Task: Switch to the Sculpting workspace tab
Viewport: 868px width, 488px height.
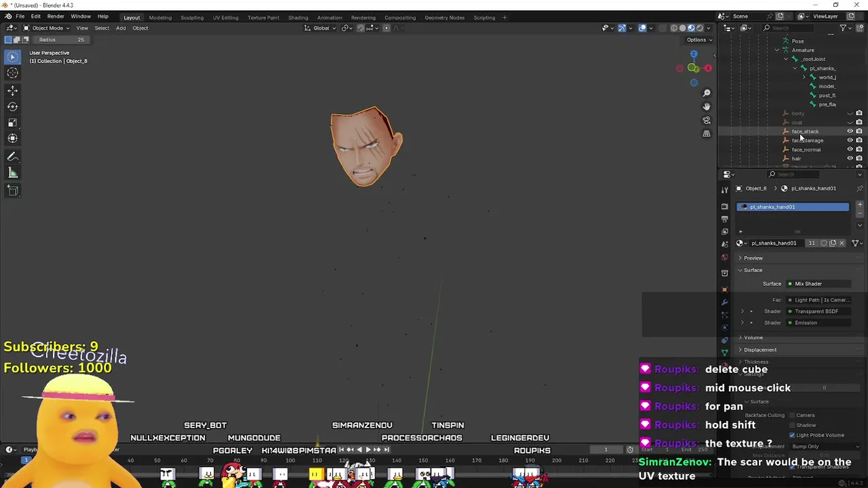Action: click(192, 18)
